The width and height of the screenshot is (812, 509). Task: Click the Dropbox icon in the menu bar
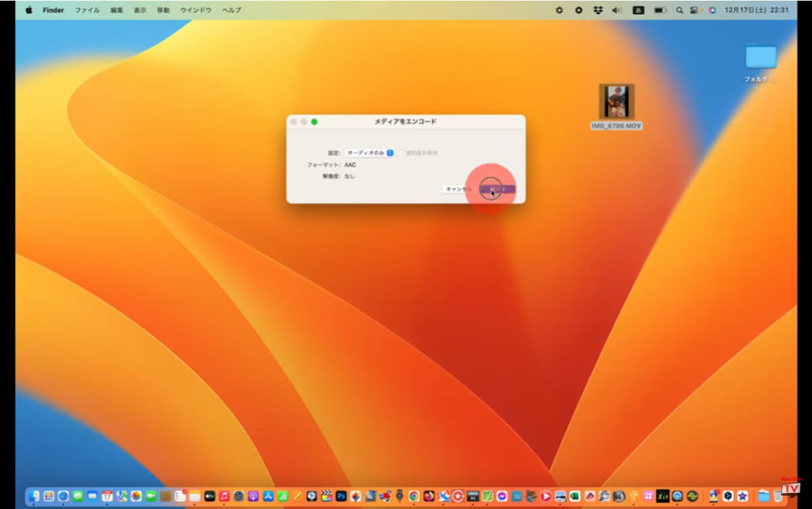[x=597, y=10]
